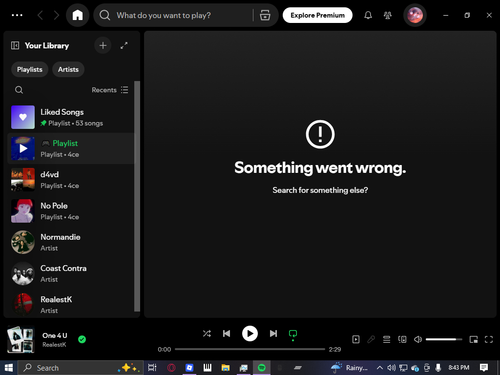Open the Windows notification center
500x375 pixels.
[484, 368]
